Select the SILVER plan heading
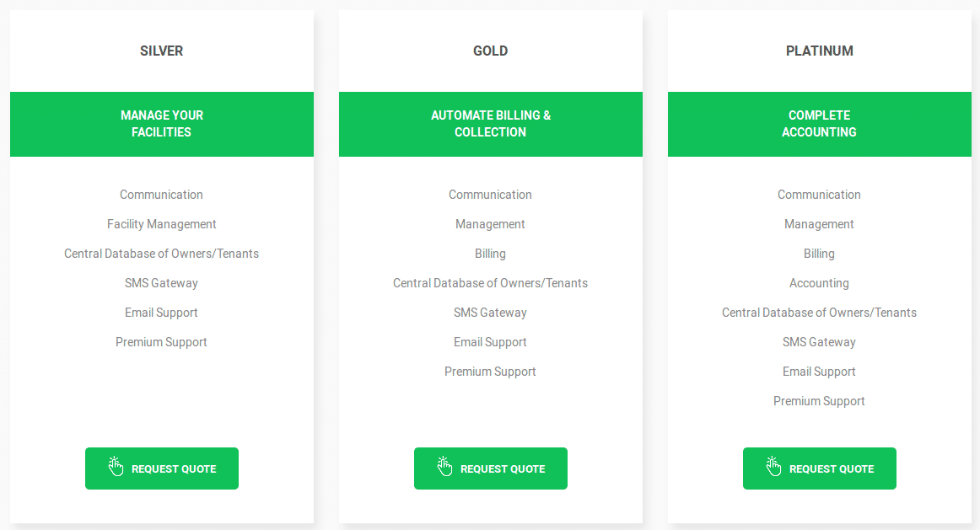Screen dimensions: 980x530 click(x=161, y=51)
